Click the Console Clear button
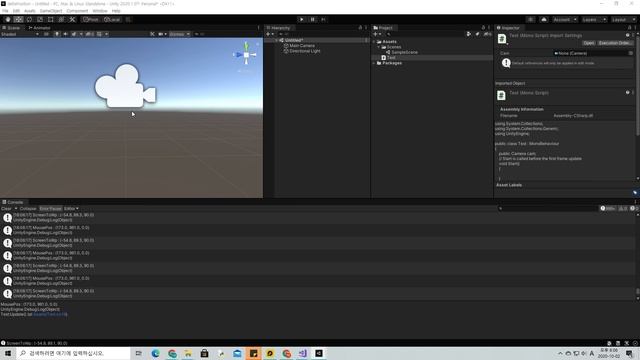640x360 pixels. (x=6, y=209)
